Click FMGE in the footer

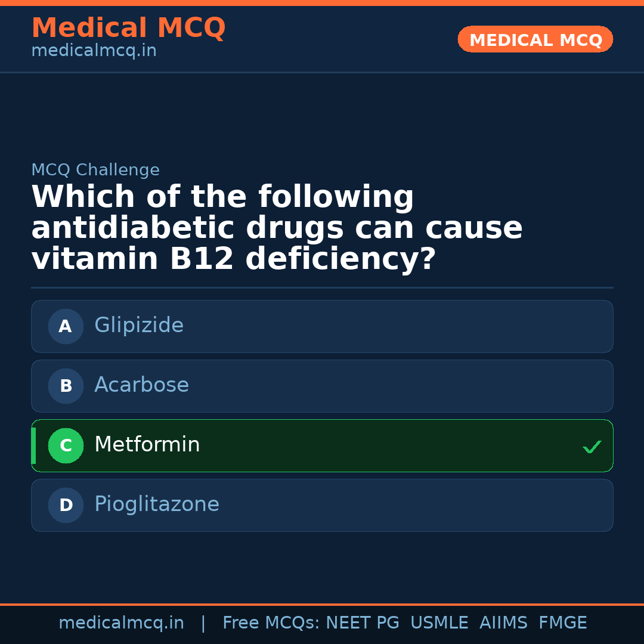click(x=563, y=623)
